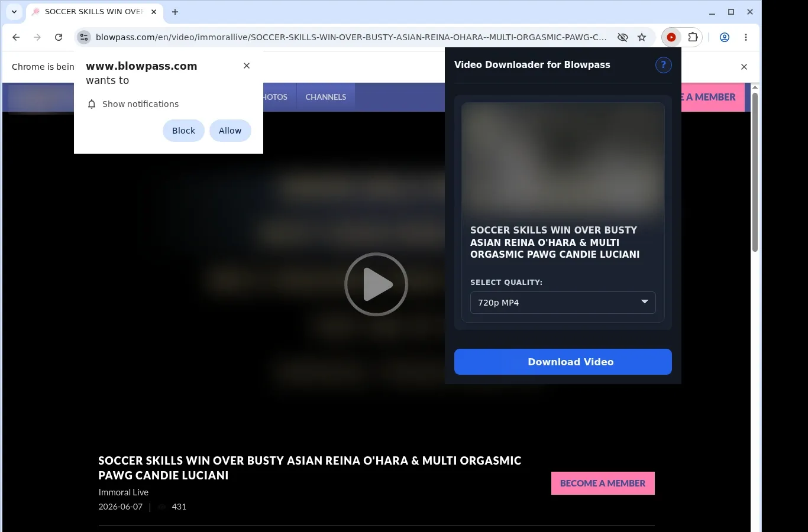Open the site information icon in address bar
808x532 pixels.
click(x=84, y=37)
